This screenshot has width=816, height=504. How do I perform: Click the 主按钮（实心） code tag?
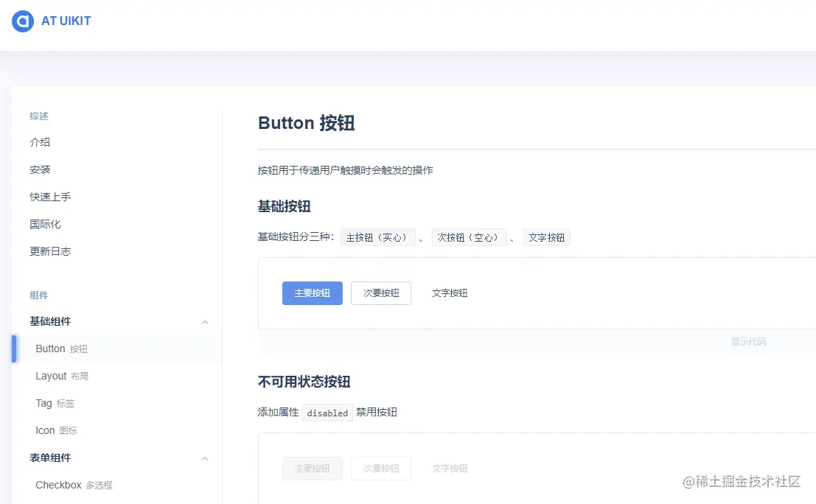point(378,238)
